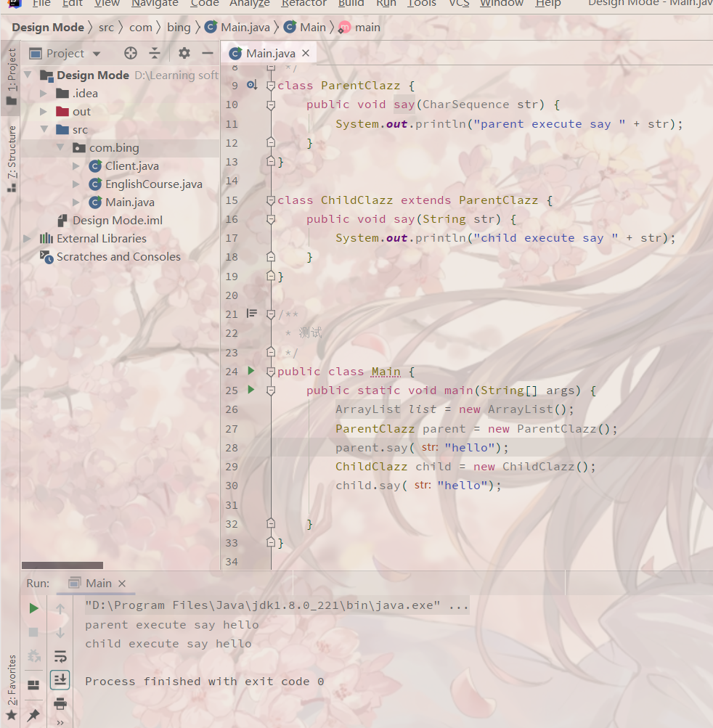Image resolution: width=713 pixels, height=728 pixels.
Task: Click run gutter arrow beside class Main line 24
Action: coord(251,370)
